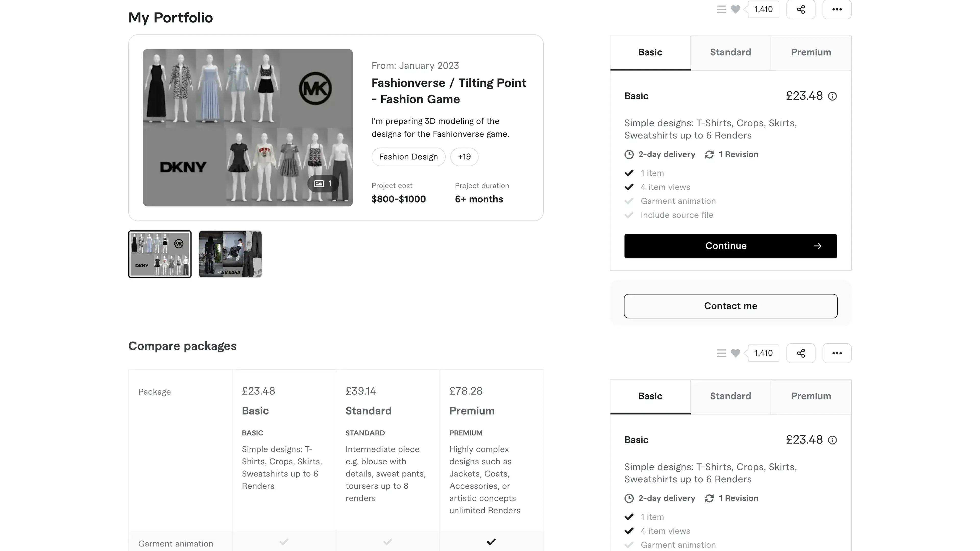Switch to the Standard package tab

[730, 53]
